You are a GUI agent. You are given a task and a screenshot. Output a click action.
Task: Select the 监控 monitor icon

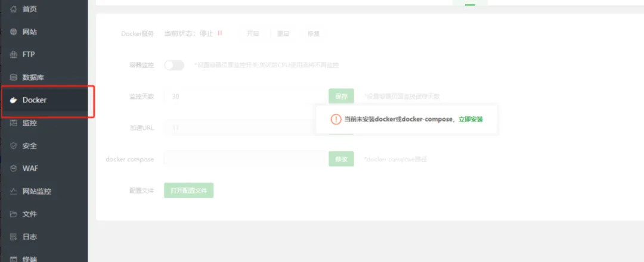pos(14,123)
